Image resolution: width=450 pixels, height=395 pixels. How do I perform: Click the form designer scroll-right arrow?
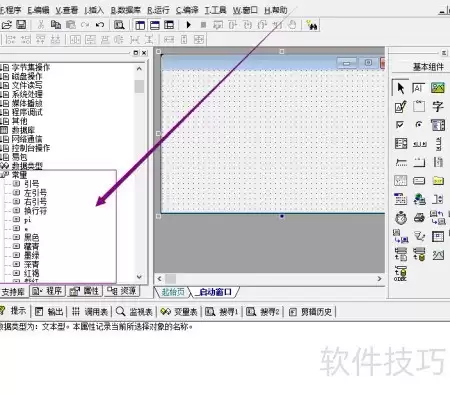point(379,279)
